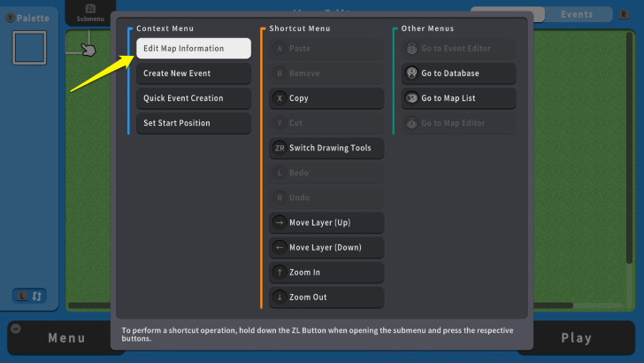Select Edit Map Information
Viewport: 644px width, 363px height.
tap(194, 49)
